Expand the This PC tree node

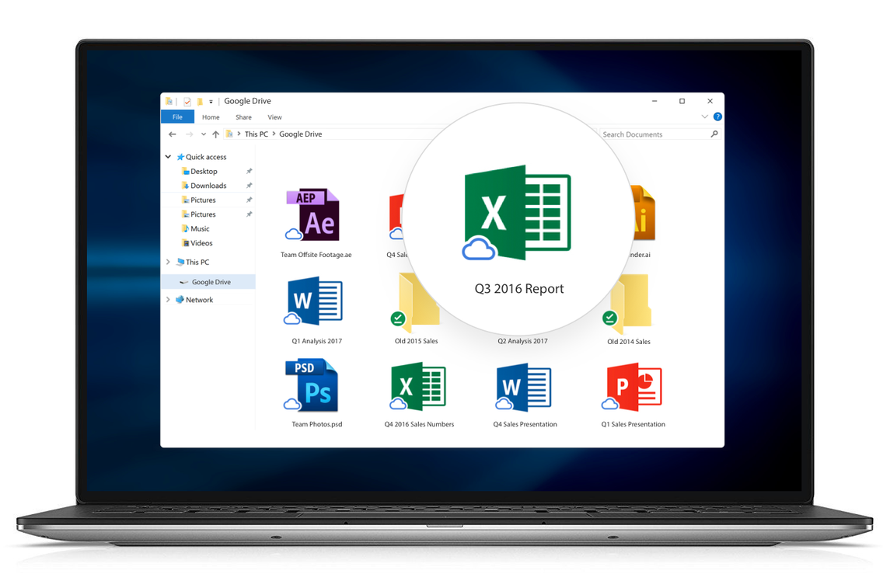click(x=168, y=262)
